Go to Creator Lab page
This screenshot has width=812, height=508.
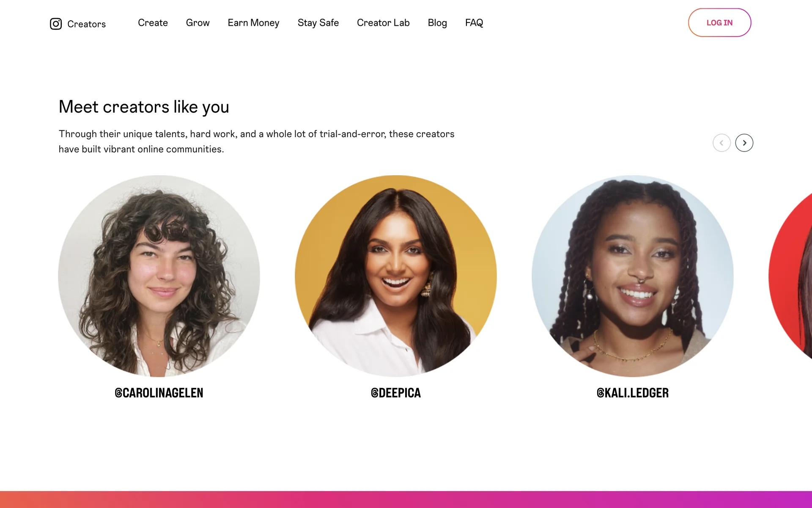[383, 23]
